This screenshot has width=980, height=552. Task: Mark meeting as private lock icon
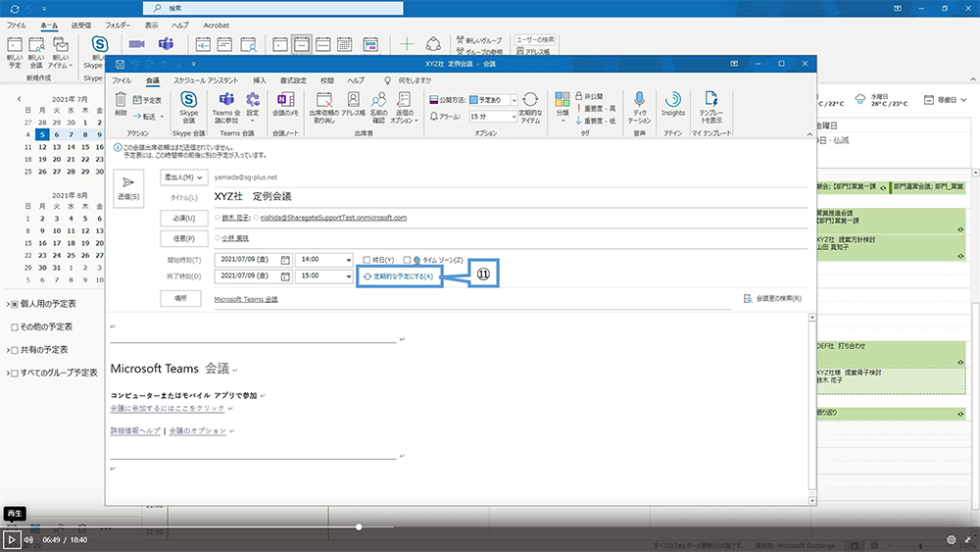click(x=579, y=96)
